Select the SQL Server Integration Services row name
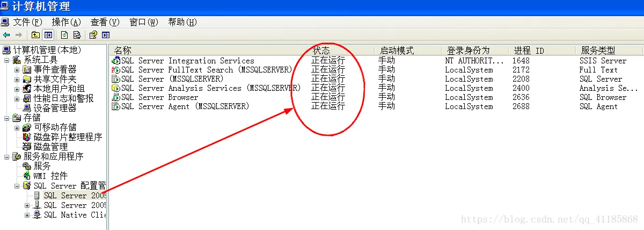644x230 pixels. pos(188,61)
